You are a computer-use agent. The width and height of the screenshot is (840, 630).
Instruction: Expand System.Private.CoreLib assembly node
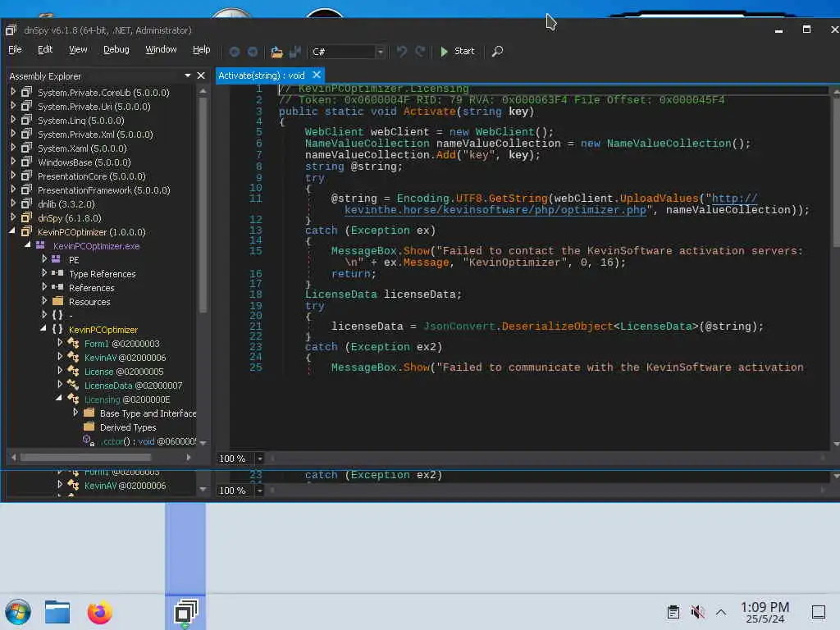[x=13, y=92]
